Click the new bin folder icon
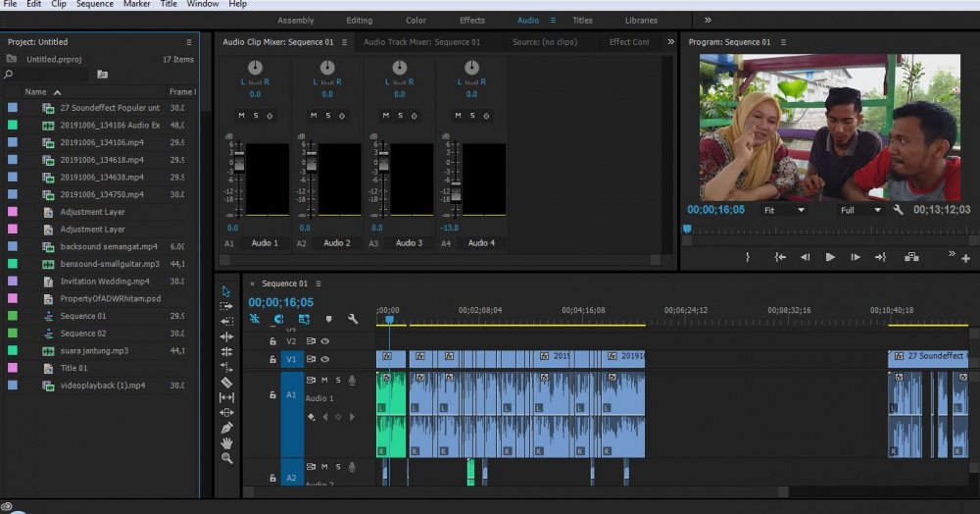Image resolution: width=980 pixels, height=514 pixels. tap(103, 75)
